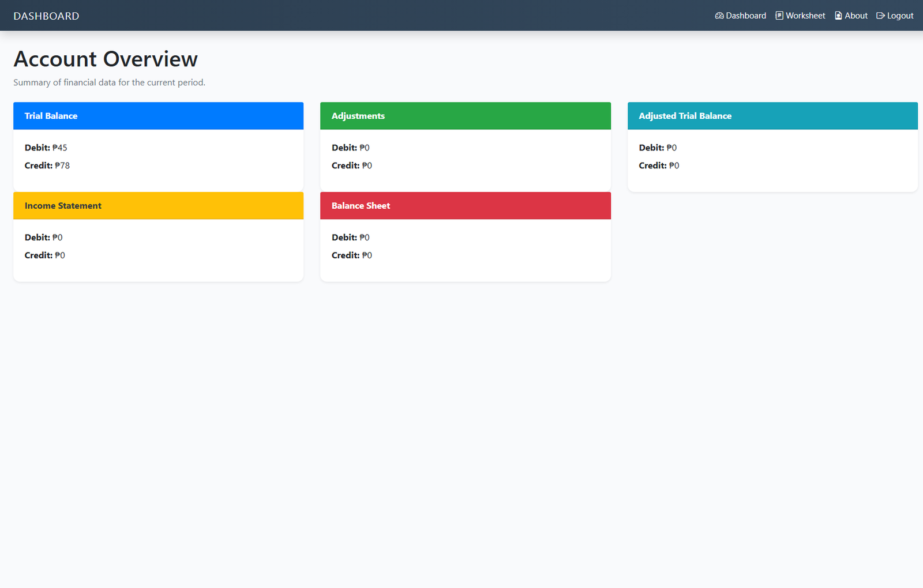The width and height of the screenshot is (923, 588).
Task: Click the Account Overview page heading
Action: (106, 59)
